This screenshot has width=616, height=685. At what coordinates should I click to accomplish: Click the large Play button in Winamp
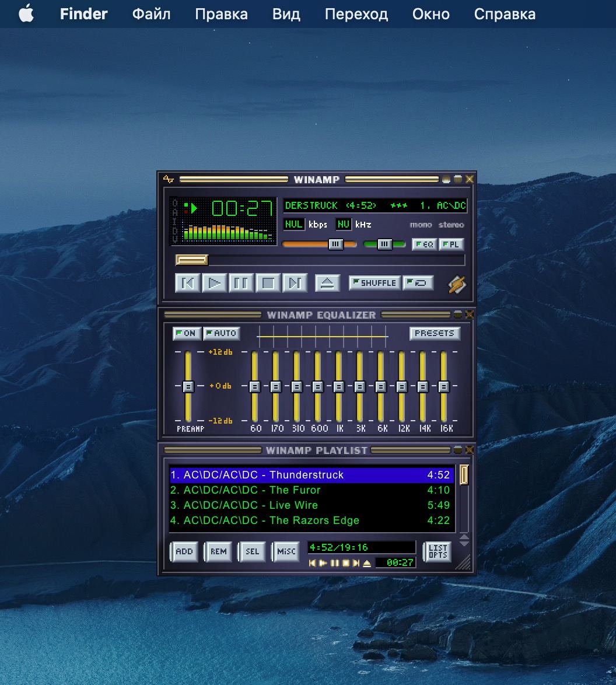214,283
